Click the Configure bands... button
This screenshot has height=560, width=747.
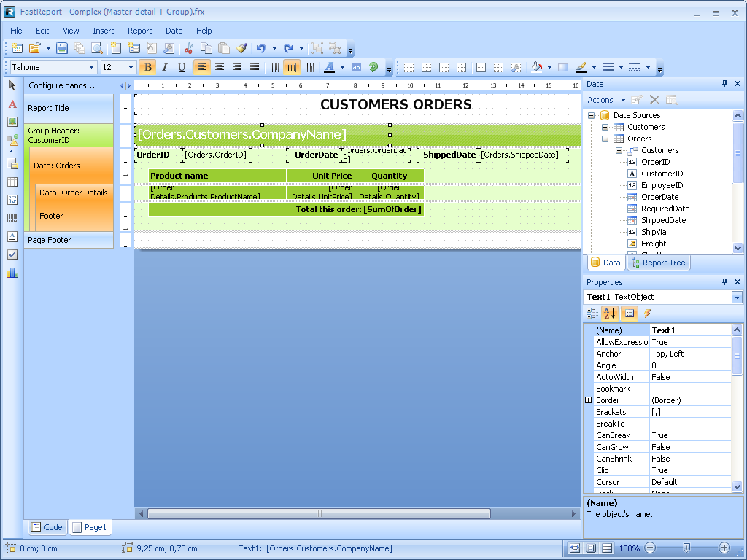point(62,85)
